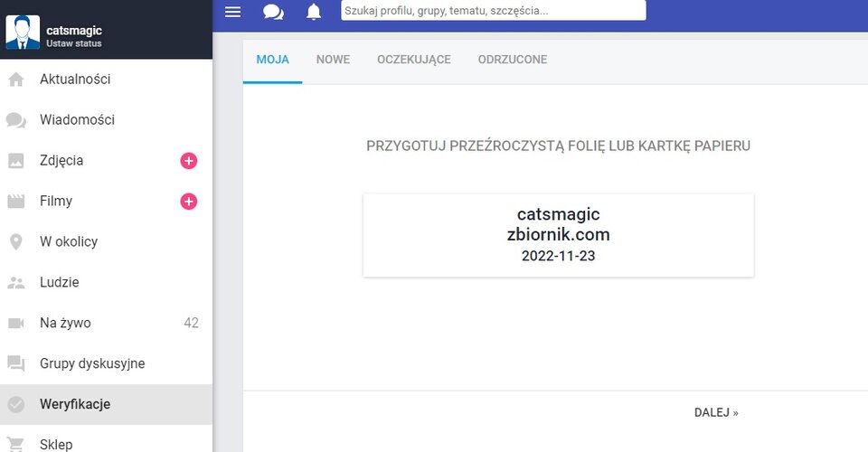The image size is (868, 452).
Task: Focus the Szukaj profilu search field
Action: [x=493, y=11]
